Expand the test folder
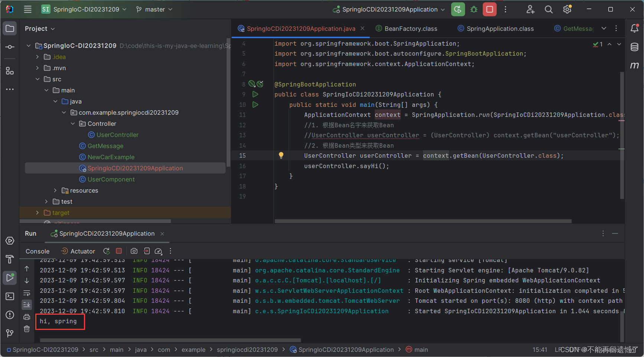This screenshot has height=357, width=644. pyautogui.click(x=46, y=202)
